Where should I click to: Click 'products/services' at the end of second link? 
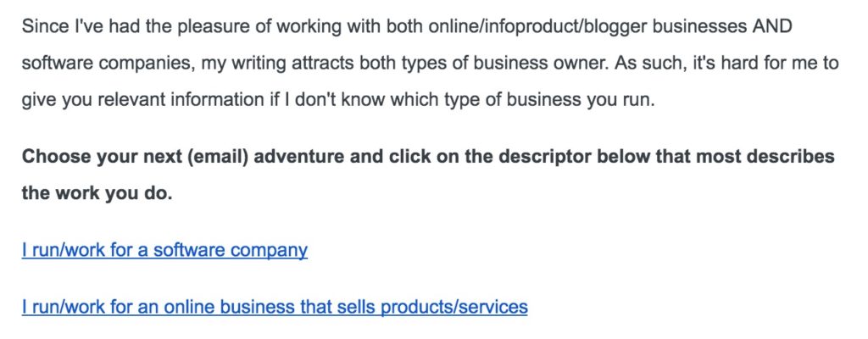tap(454, 306)
